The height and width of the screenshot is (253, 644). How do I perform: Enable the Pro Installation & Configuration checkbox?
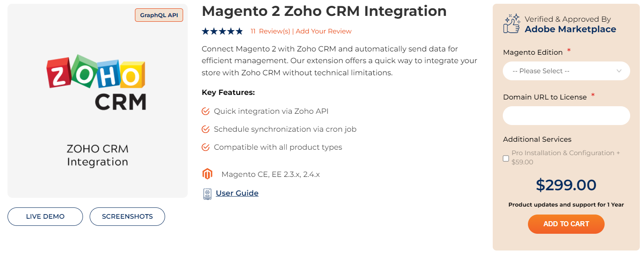click(506, 158)
